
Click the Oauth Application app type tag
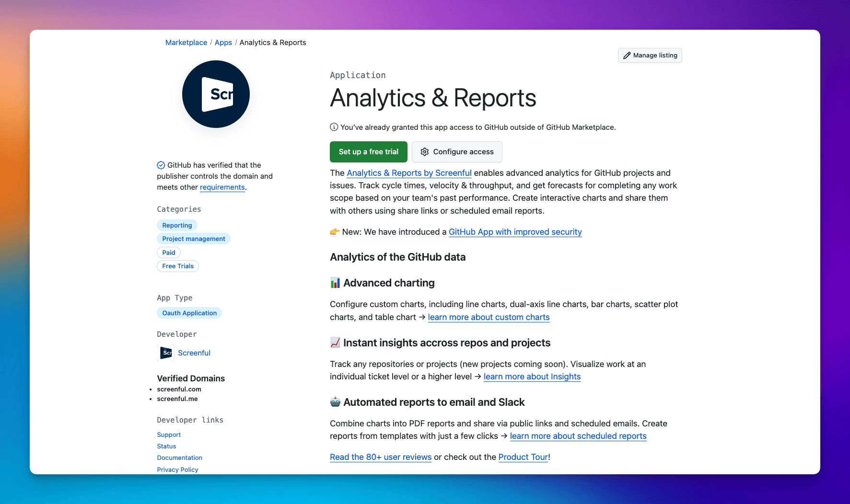click(189, 313)
